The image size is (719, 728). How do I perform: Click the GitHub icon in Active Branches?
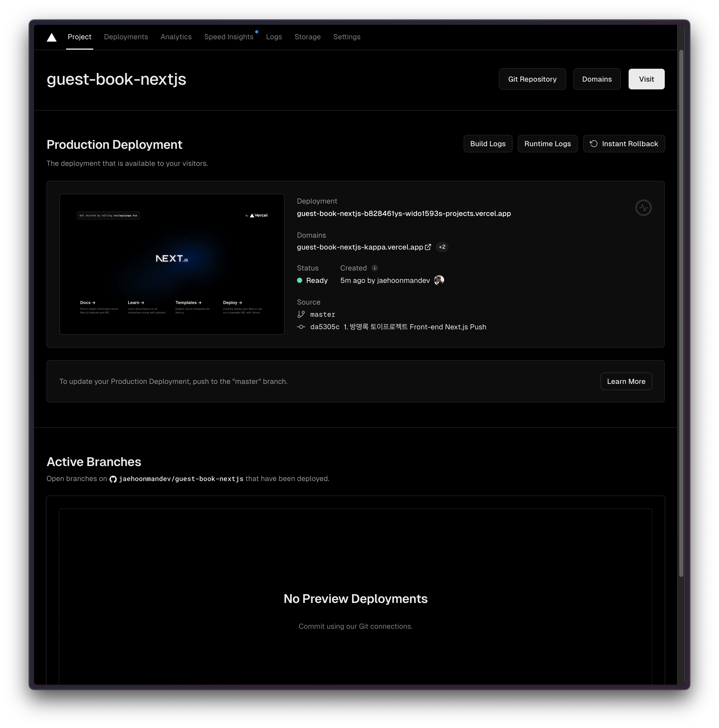pyautogui.click(x=113, y=479)
